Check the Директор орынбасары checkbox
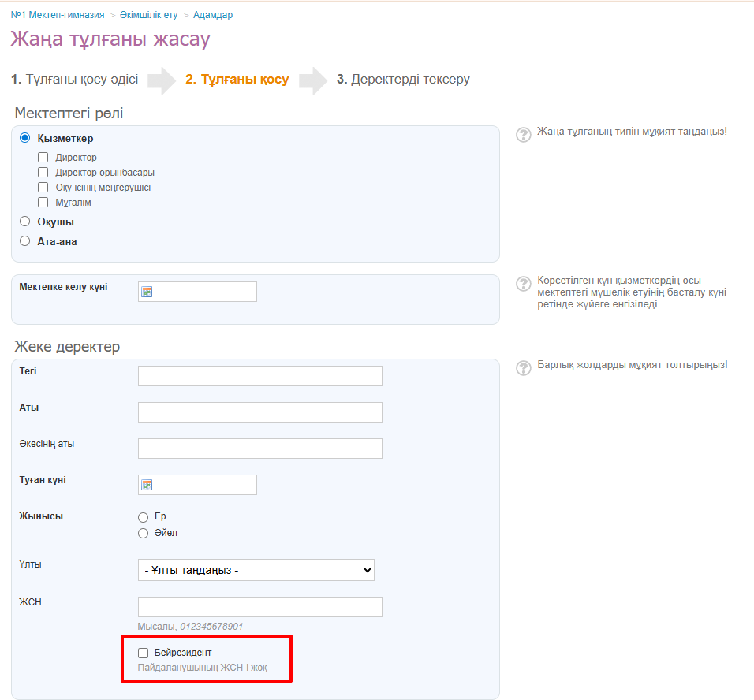Screen dimensions: 754x700 (43, 173)
